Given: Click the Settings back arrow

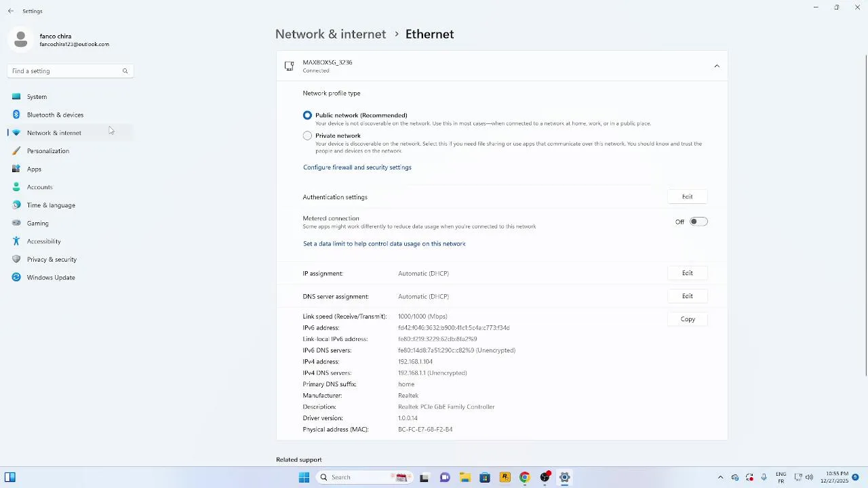Looking at the screenshot, I should tap(11, 11).
